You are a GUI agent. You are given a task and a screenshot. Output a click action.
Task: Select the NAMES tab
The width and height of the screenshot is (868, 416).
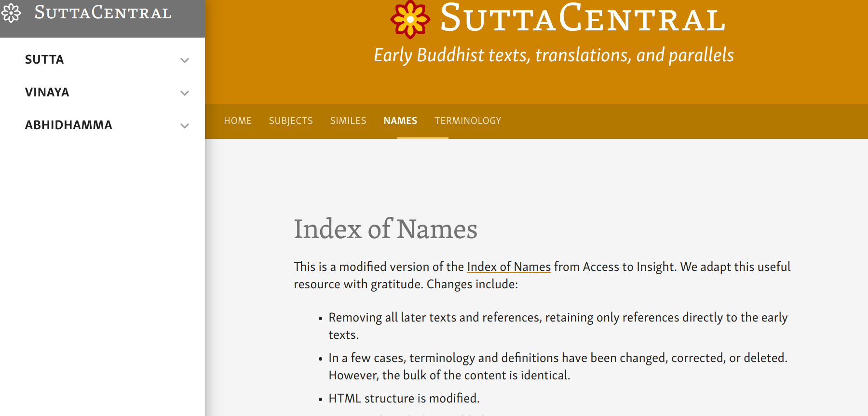400,121
